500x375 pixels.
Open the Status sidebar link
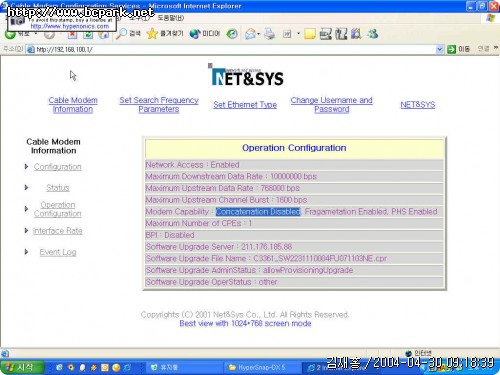(58, 188)
